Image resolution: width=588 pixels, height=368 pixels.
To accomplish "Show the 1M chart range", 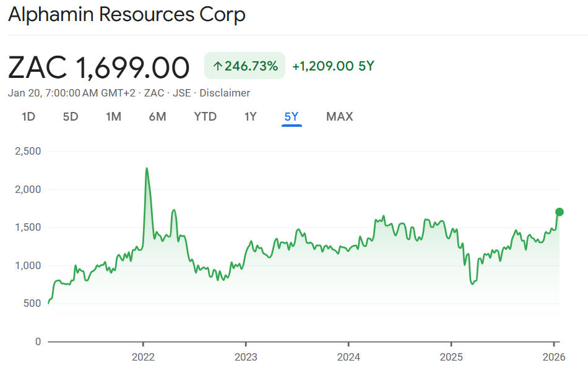I will tap(113, 116).
